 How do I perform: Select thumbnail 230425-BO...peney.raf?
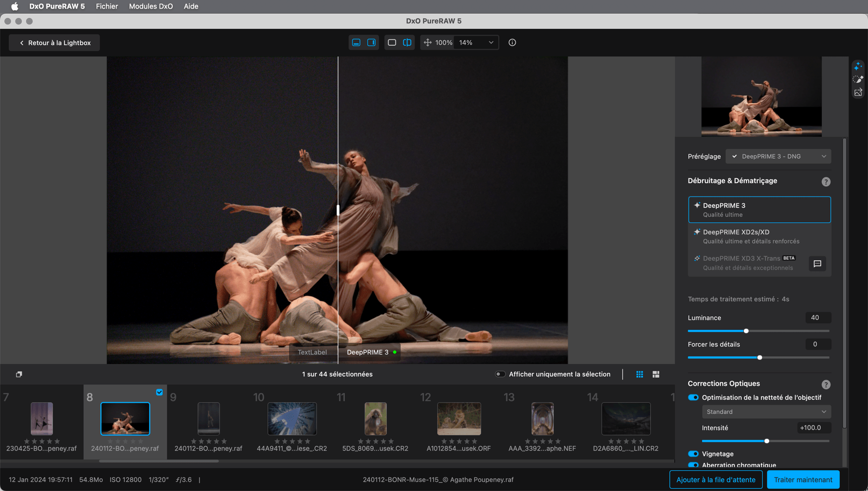pos(41,419)
